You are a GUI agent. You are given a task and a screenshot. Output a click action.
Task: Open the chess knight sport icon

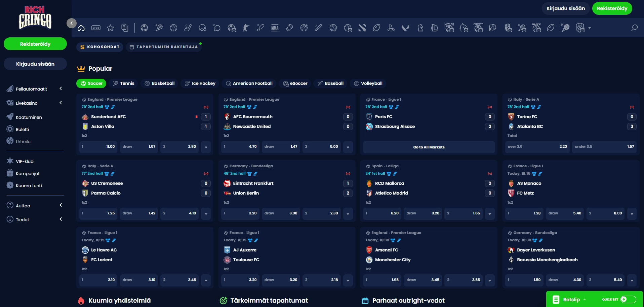pos(420,28)
